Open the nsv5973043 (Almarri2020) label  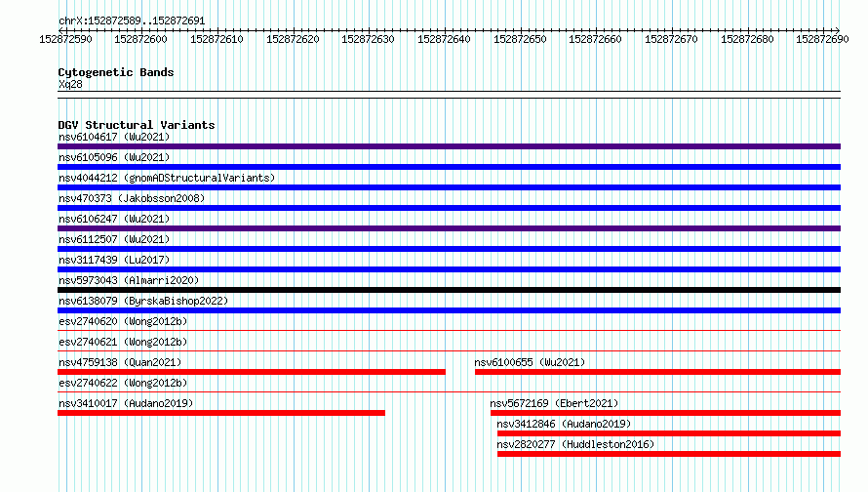[x=129, y=280]
